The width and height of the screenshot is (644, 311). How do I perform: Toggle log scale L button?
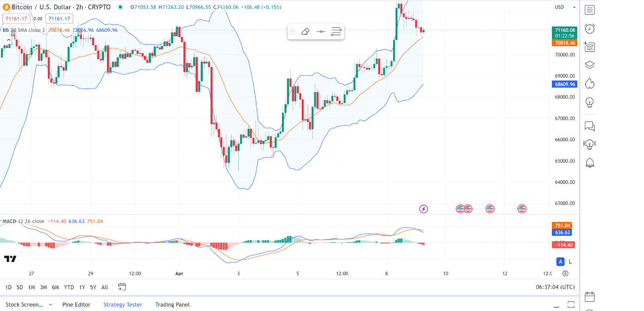pyautogui.click(x=570, y=262)
